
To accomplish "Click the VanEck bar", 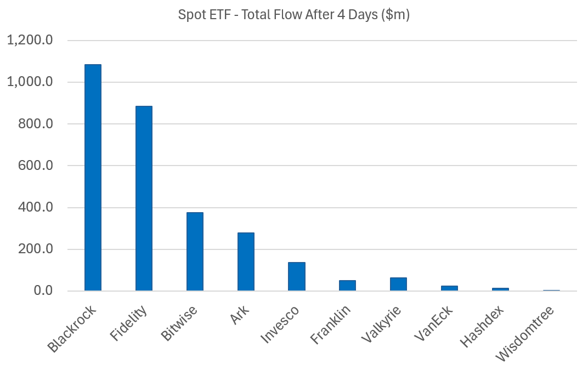I will tap(449, 288).
